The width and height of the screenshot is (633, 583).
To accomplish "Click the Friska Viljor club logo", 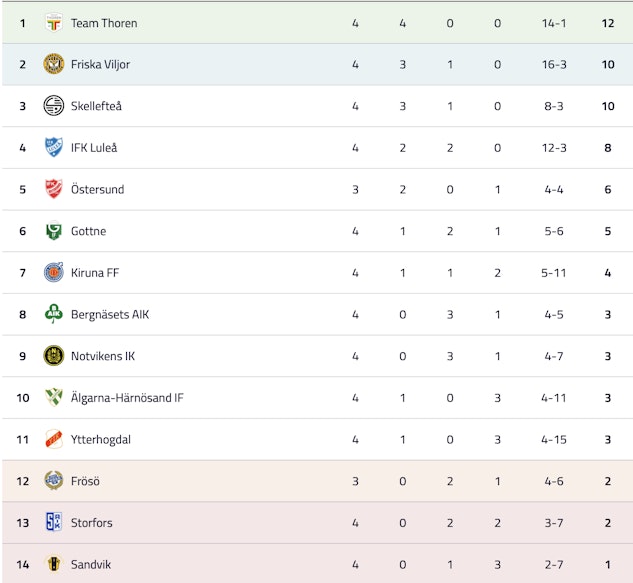I will coord(54,64).
